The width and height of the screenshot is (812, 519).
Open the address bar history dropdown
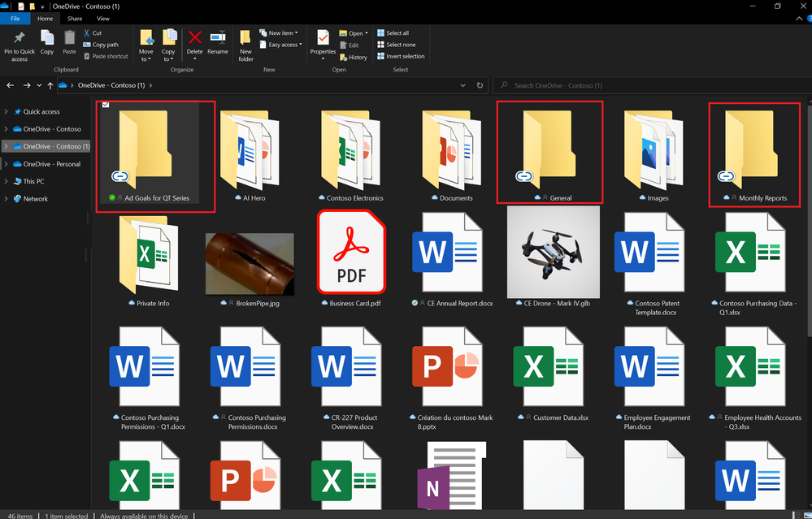click(463, 85)
